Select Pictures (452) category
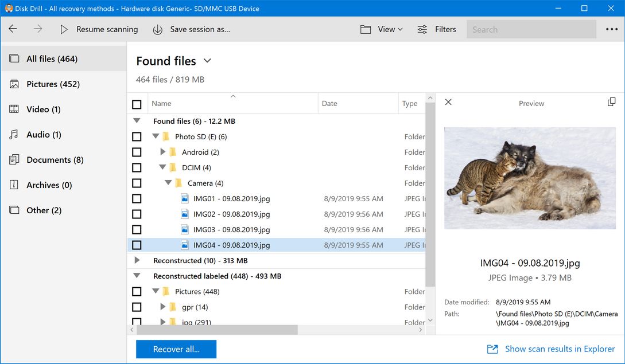Screen dimensions: 625x364 64,84
